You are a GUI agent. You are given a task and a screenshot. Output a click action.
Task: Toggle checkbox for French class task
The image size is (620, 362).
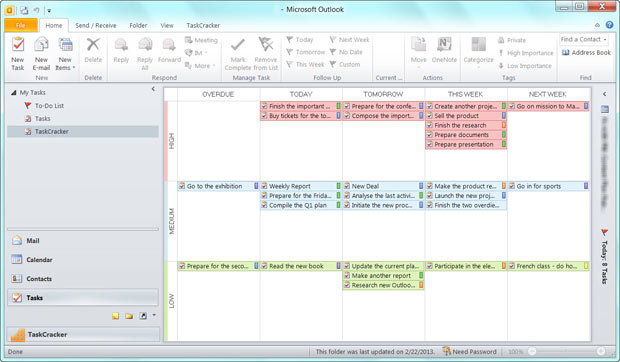(512, 266)
